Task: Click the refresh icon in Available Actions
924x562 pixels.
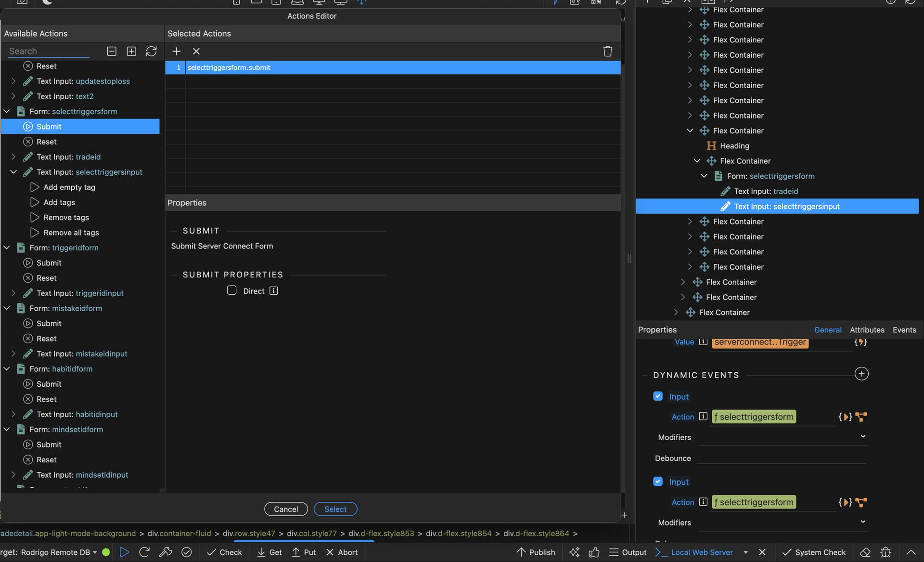Action: pyautogui.click(x=151, y=51)
